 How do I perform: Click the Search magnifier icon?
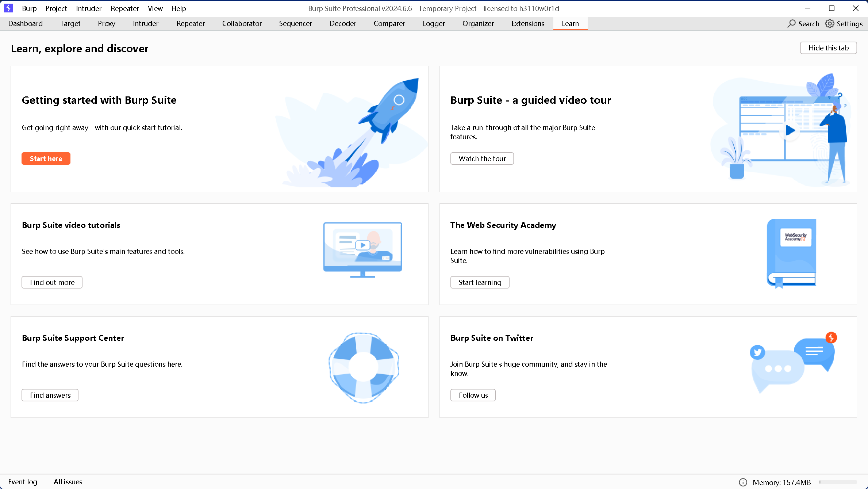pos(791,23)
